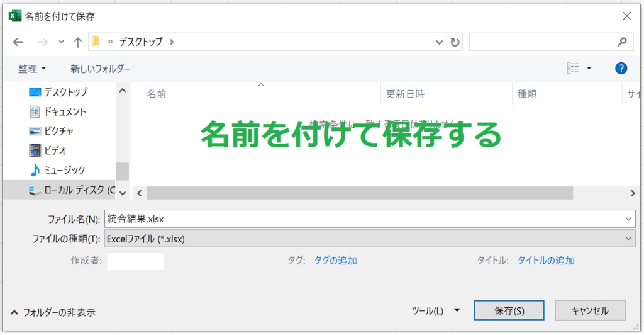Screen dimensions: 644x335
Task: Open the ツール(L) dropdown
Action: point(435,310)
